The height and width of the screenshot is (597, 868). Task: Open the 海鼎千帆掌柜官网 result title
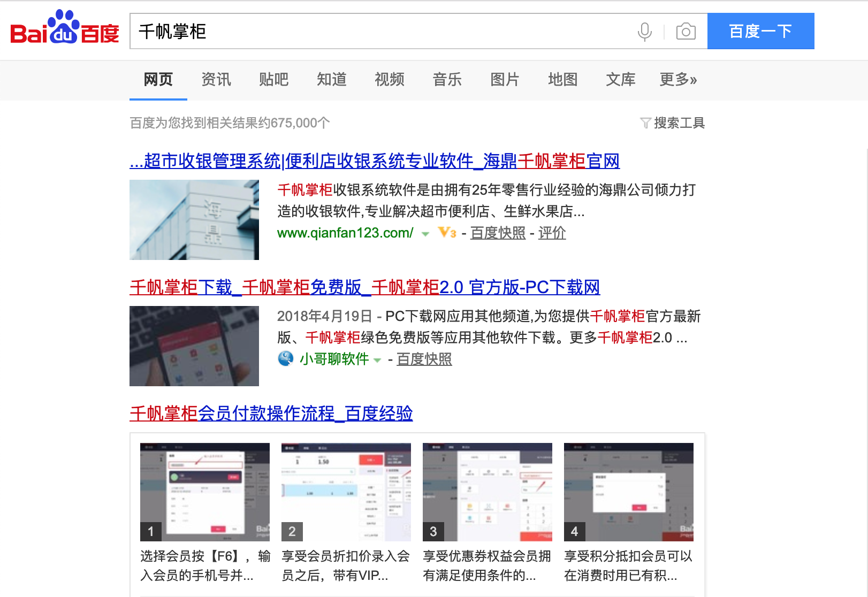tap(375, 161)
